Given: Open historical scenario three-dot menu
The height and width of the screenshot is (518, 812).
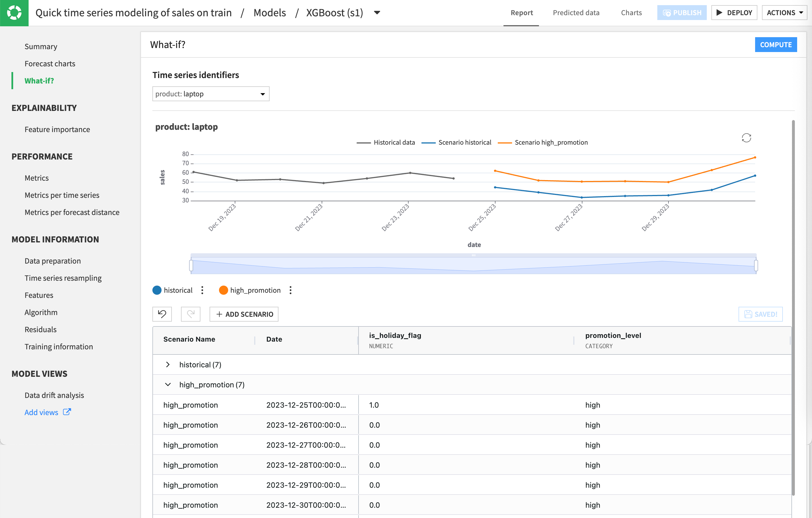Looking at the screenshot, I should (x=202, y=290).
